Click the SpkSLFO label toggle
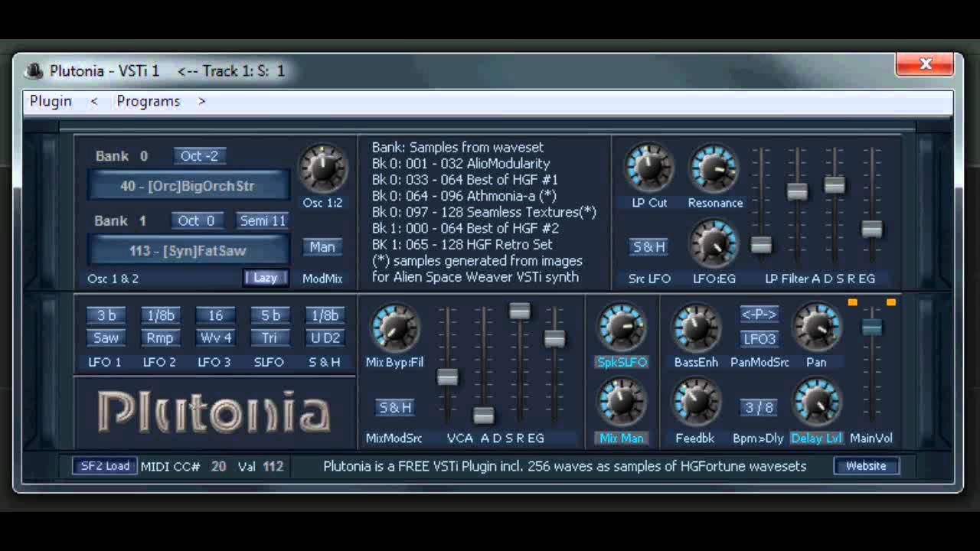 (x=622, y=362)
